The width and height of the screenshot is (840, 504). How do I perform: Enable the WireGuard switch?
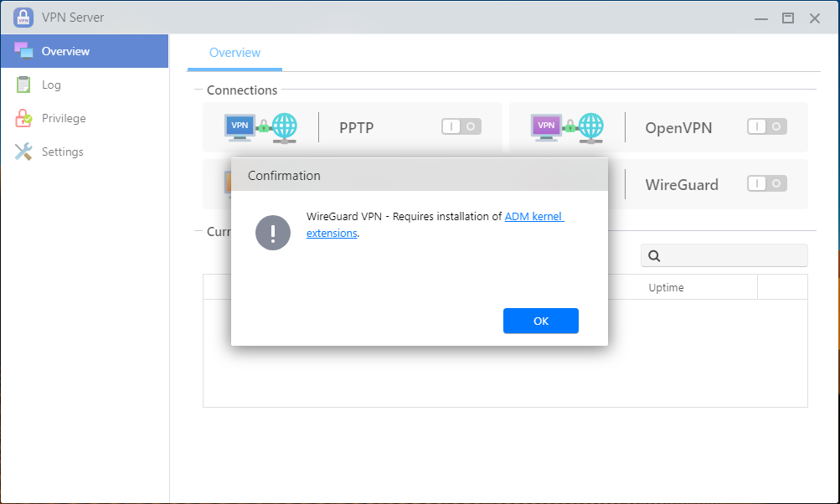click(x=767, y=183)
